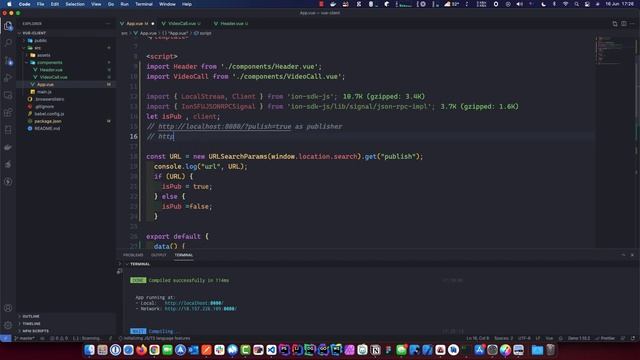Open the Local localhost:8080 terminal link

194,303
